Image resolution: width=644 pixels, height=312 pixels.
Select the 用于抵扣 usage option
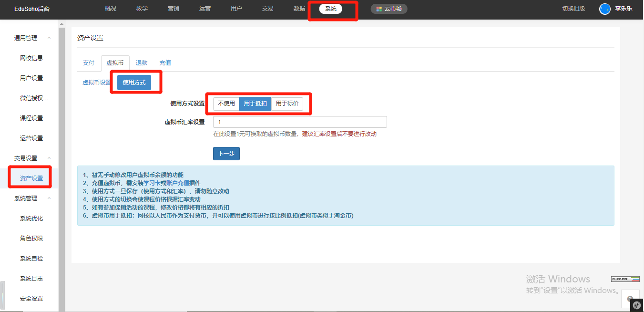(255, 104)
